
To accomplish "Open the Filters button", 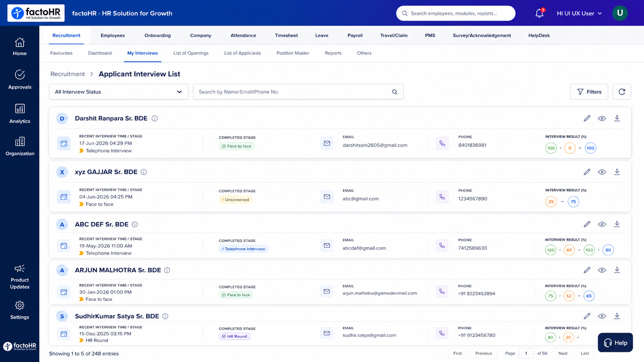I will pos(589,92).
